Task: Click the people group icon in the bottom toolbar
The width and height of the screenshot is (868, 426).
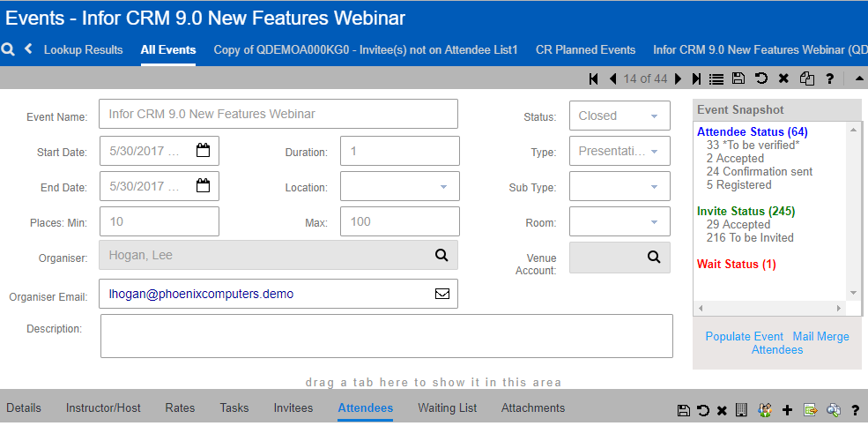Action: (x=765, y=410)
